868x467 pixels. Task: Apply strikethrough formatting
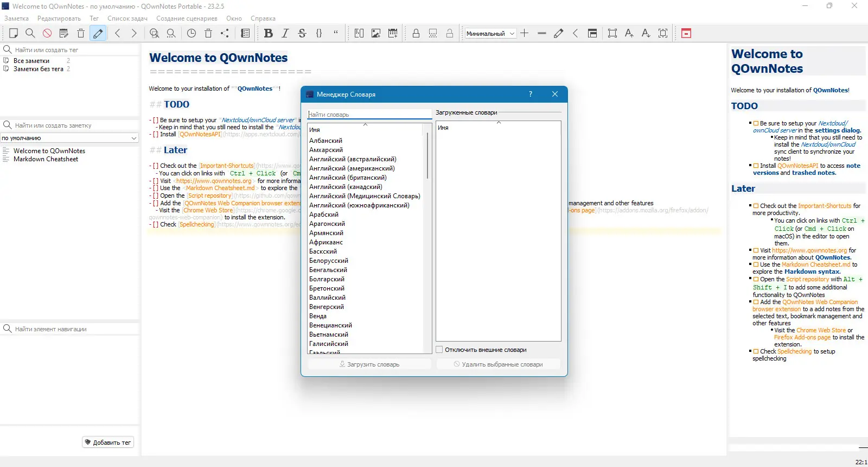(x=302, y=33)
